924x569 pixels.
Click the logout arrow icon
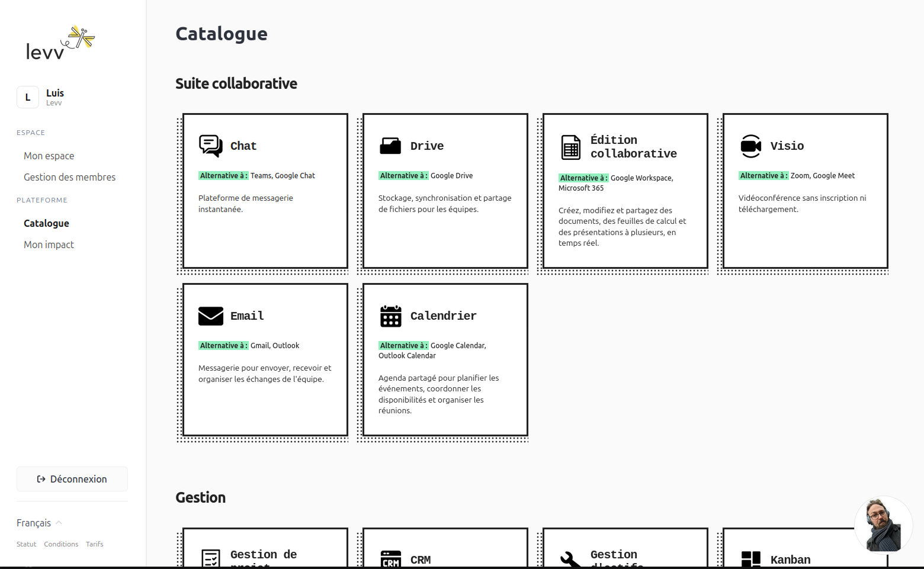click(x=41, y=479)
